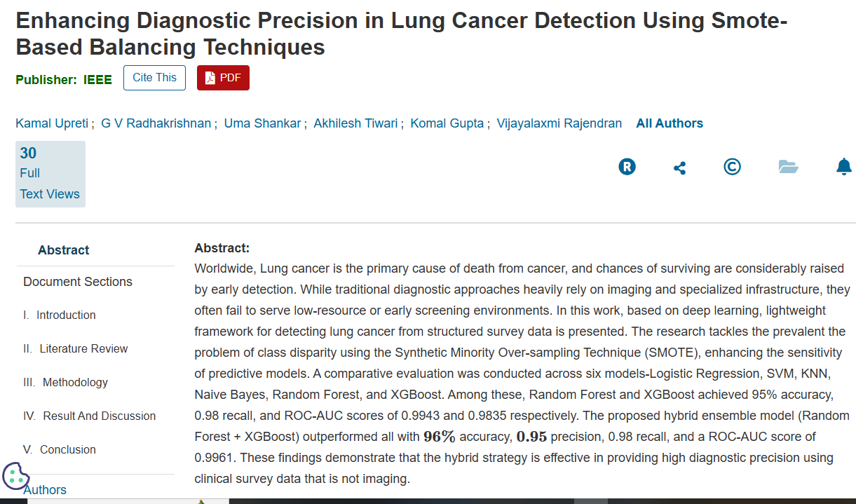Screen dimensions: 856x504
Task: Click the Rights and Permissions (R) icon
Action: [x=627, y=167]
